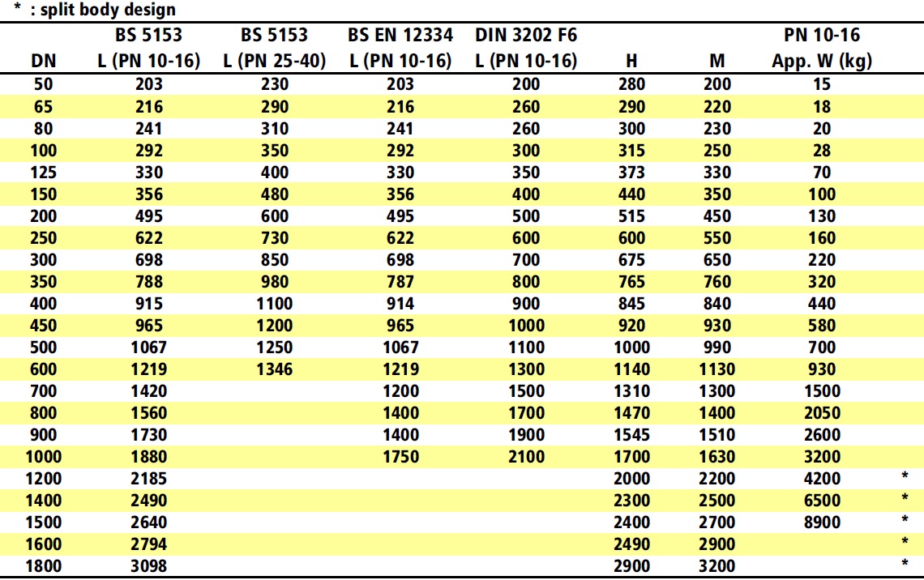Click the 'split body design' footnote text

pos(108,10)
